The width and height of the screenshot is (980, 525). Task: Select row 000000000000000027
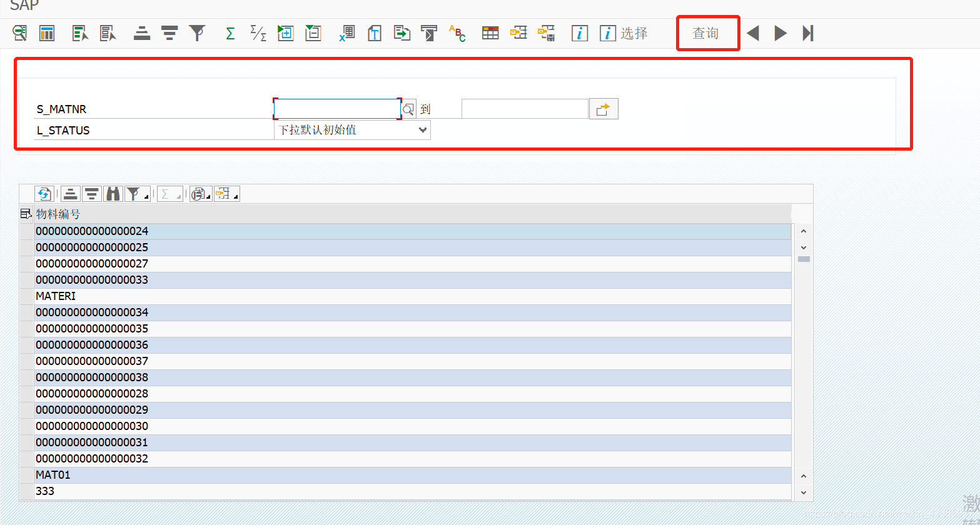coord(412,264)
